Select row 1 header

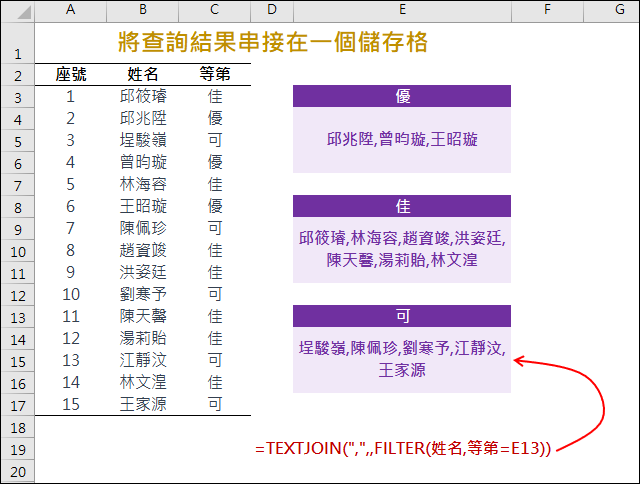[18, 43]
